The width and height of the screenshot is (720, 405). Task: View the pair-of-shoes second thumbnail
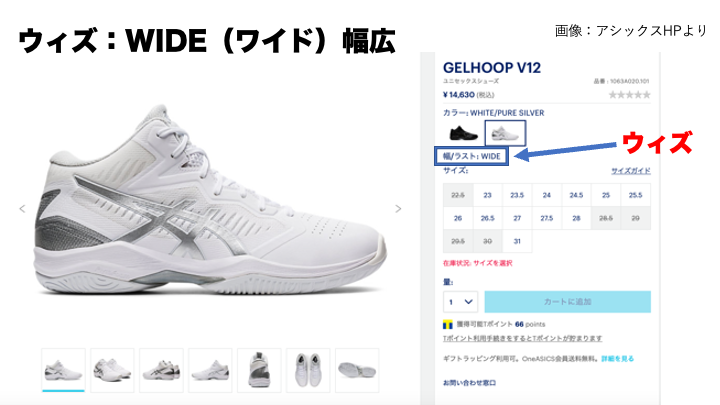(112, 370)
